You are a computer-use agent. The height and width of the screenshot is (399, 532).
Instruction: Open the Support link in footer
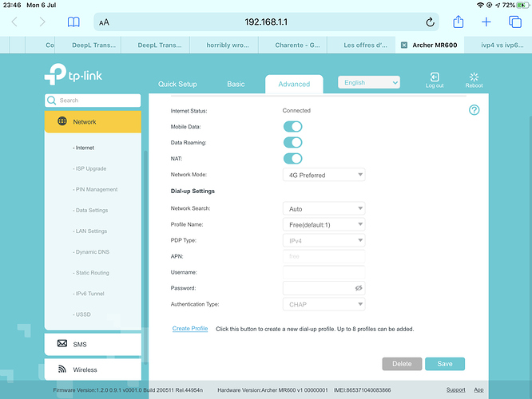point(455,390)
